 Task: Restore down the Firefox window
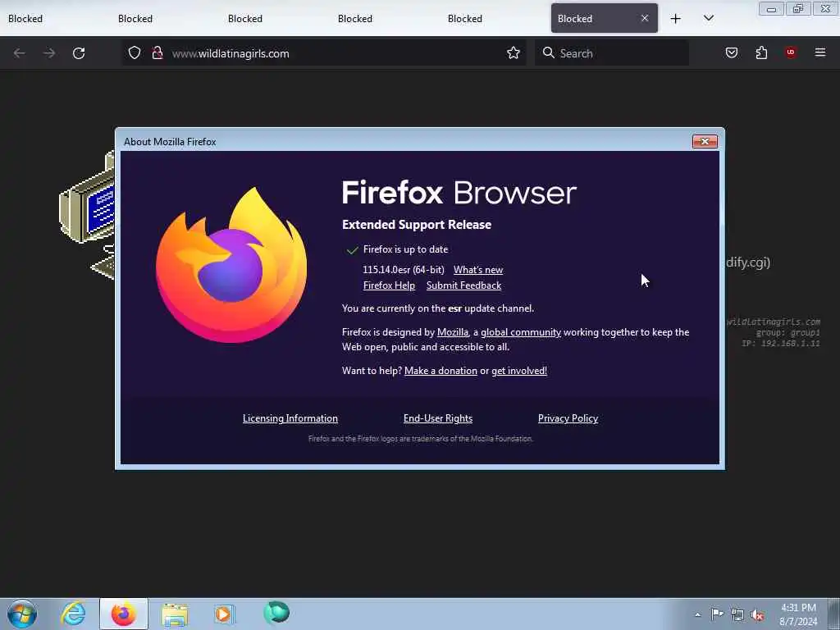pyautogui.click(x=798, y=9)
